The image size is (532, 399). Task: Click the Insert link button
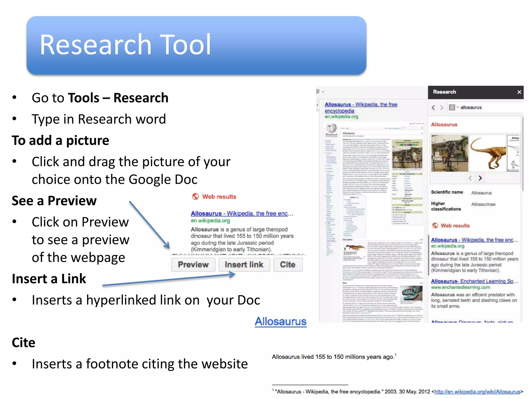(244, 264)
